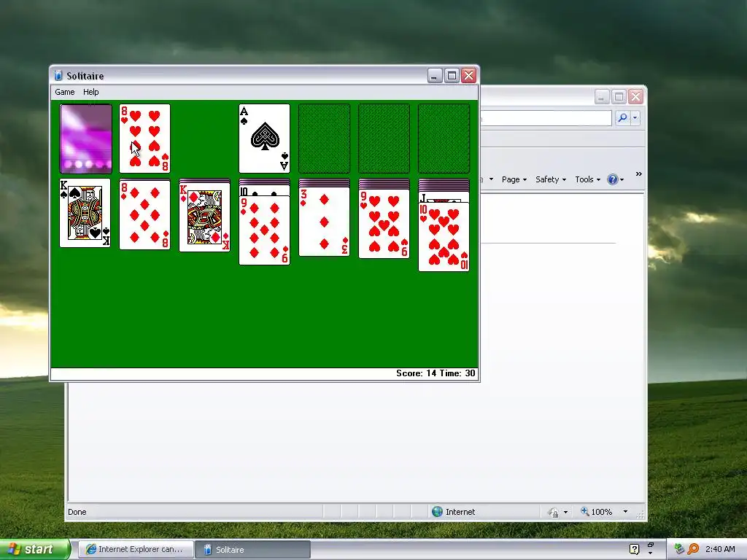Click the network connection tray icon
747x560 pixels.
point(679,549)
